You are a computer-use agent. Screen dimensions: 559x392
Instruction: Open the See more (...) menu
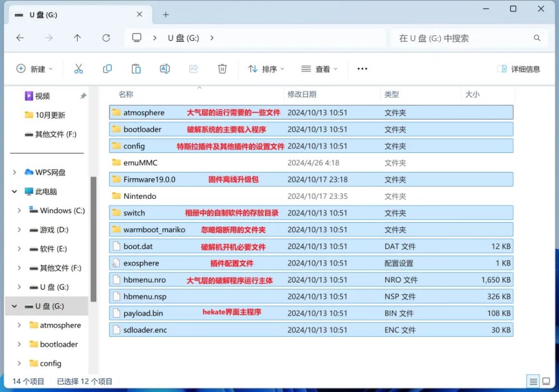[362, 68]
